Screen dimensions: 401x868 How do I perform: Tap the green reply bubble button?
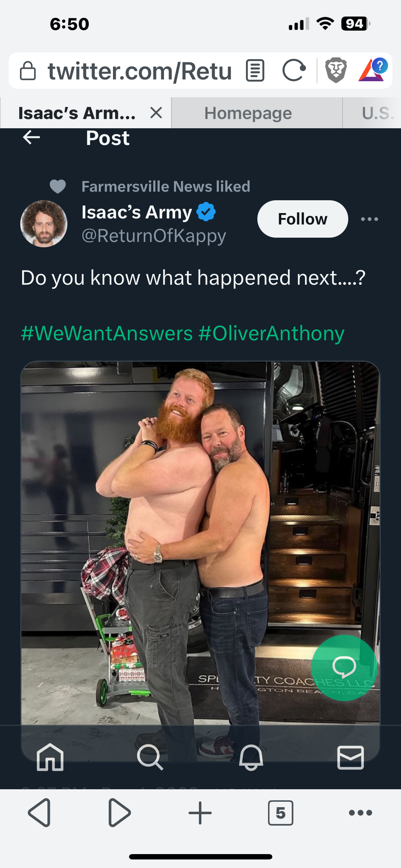344,668
